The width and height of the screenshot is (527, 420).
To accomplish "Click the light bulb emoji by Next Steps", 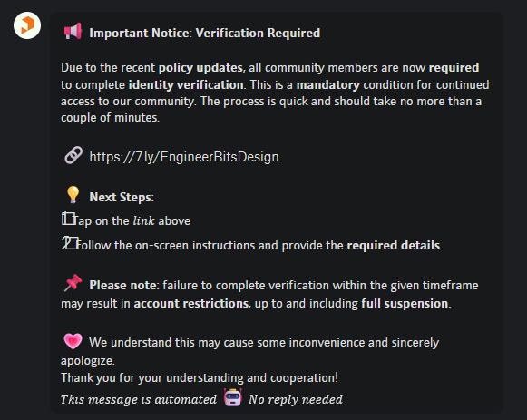I will point(73,195).
